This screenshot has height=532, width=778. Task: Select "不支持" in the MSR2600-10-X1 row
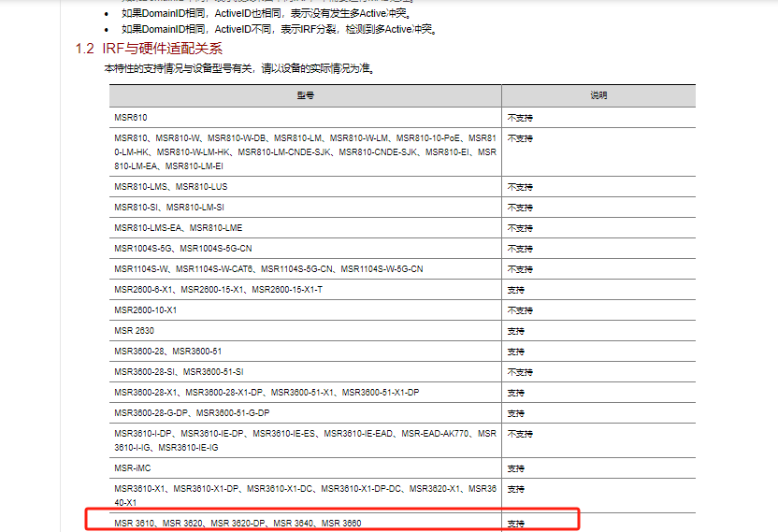click(520, 310)
